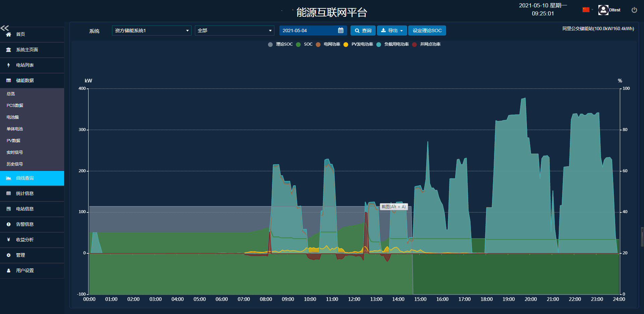This screenshot has width=644, height=314.
Task: Select the 曲线查询 menu item
Action: 25,178
